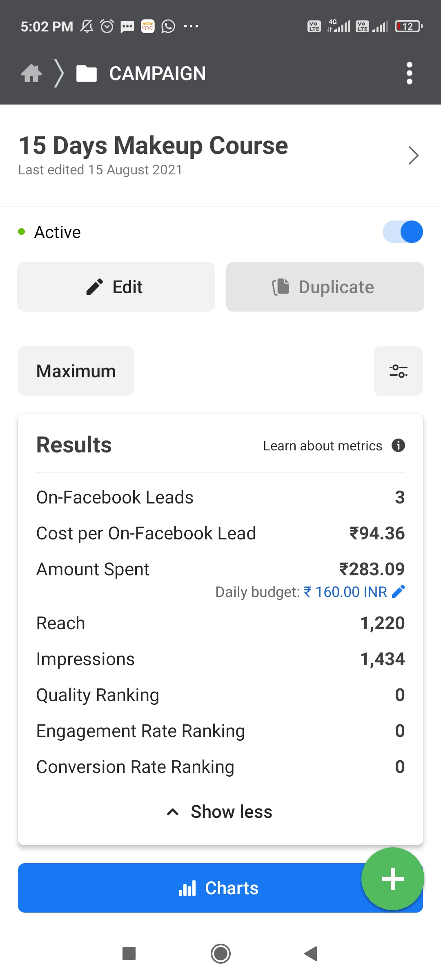Open the 15 Days Makeup Course title
This screenshot has height=980, width=441.
[154, 145]
